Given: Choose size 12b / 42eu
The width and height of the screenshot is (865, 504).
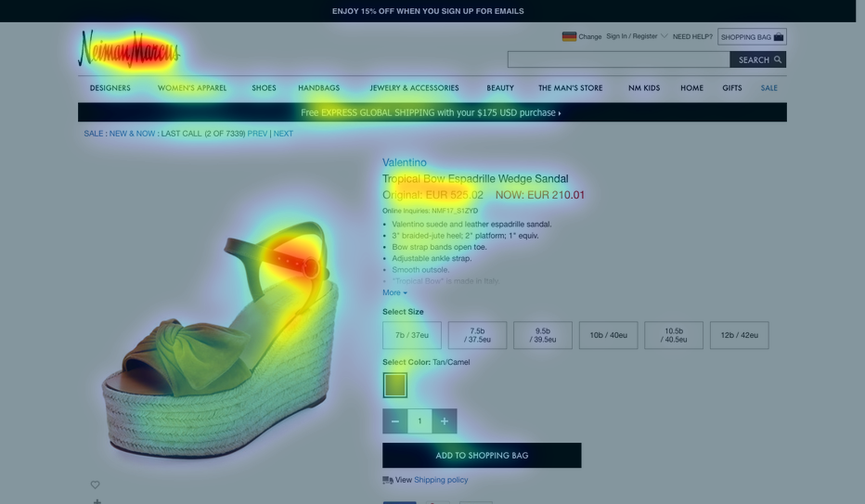Looking at the screenshot, I should click(739, 335).
